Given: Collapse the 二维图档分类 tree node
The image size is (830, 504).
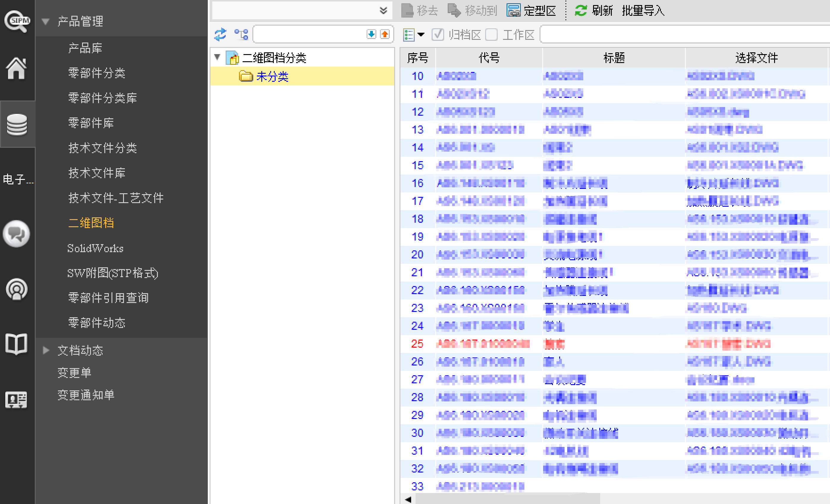Looking at the screenshot, I should pyautogui.click(x=217, y=57).
